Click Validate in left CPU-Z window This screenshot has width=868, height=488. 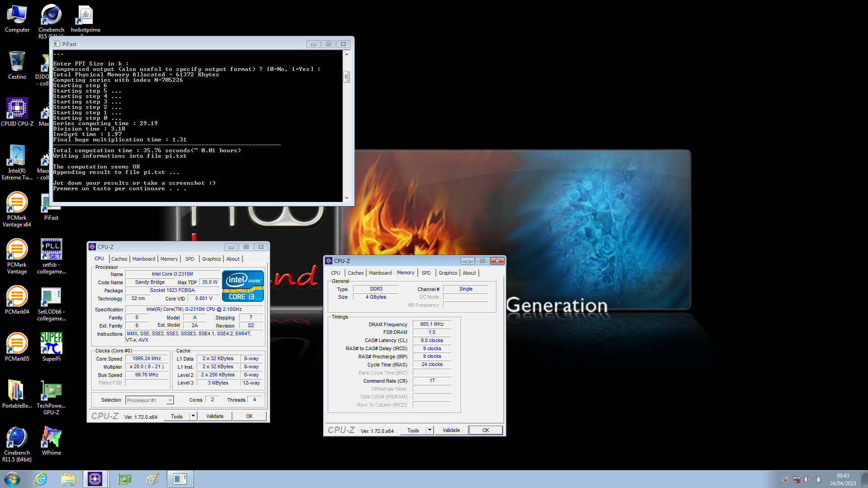[x=215, y=416]
